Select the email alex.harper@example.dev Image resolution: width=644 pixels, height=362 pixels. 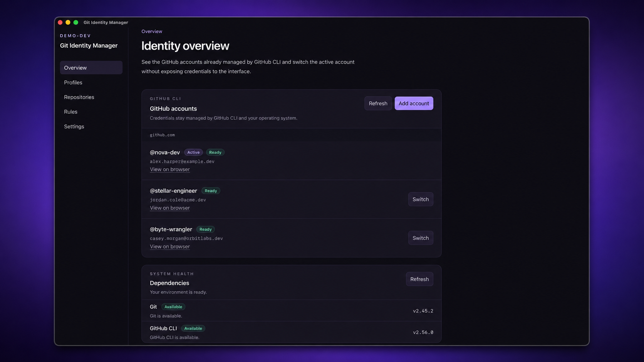click(182, 162)
